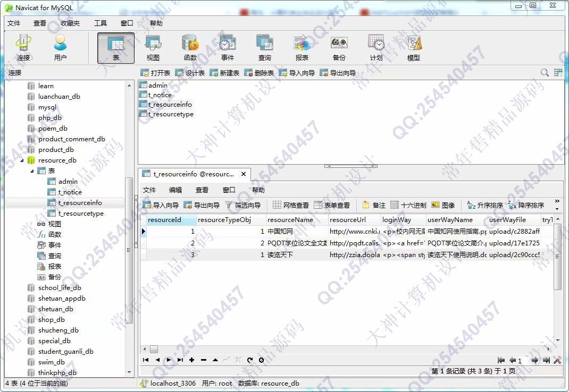The image size is (569, 392).
Task: Select admin table in object list
Action: click(158, 85)
